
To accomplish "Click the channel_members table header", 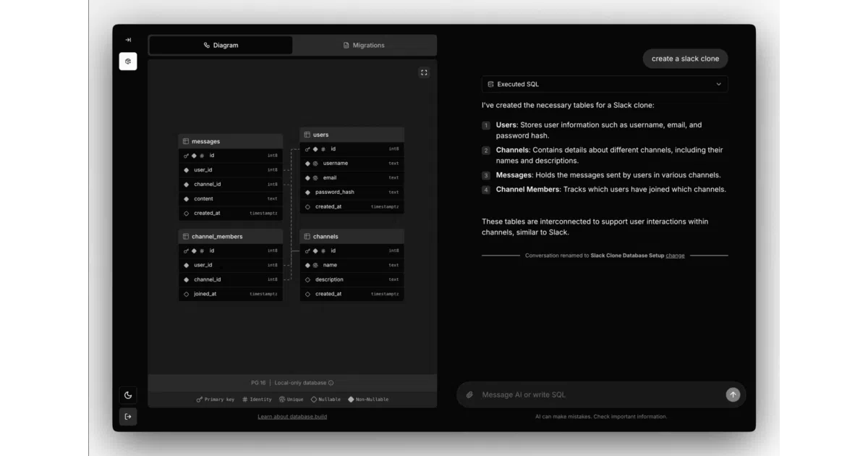I will [x=231, y=236].
